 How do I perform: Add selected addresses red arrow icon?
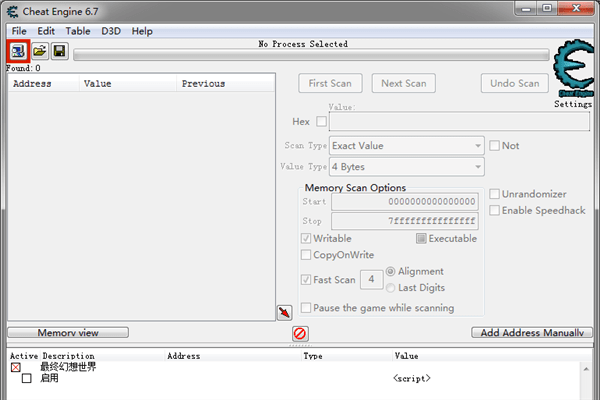(x=284, y=313)
